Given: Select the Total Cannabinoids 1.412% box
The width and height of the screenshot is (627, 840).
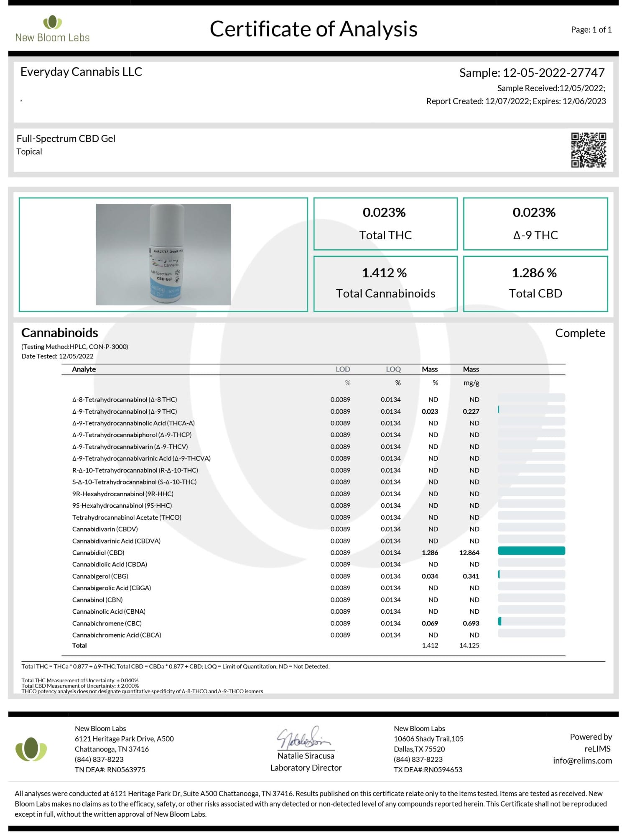Looking at the screenshot, I should (385, 284).
